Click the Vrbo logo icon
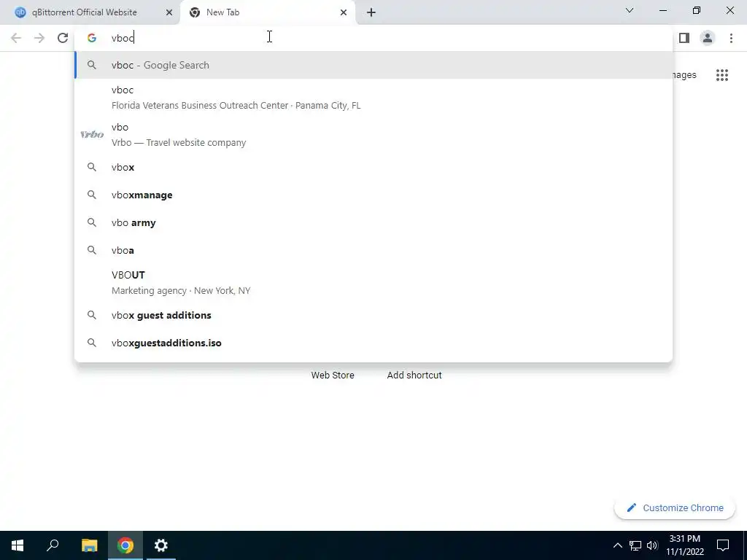This screenshot has height=560, width=747. tap(92, 135)
